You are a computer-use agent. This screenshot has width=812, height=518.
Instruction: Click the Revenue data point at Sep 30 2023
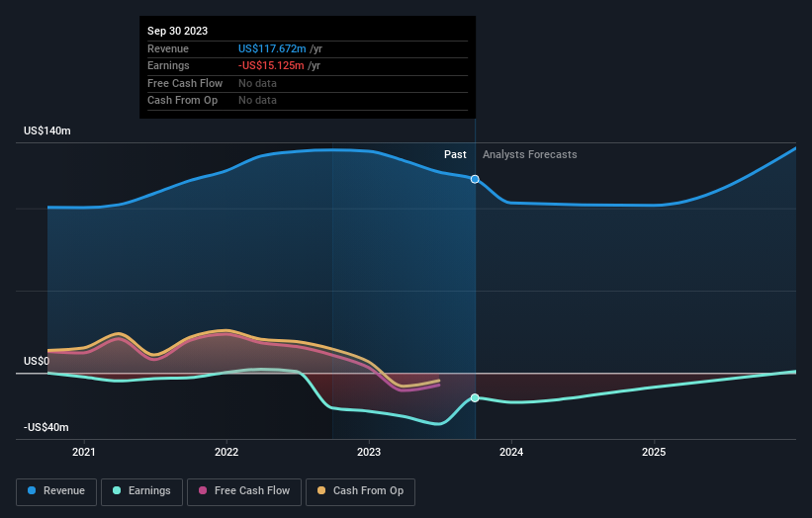(475, 179)
